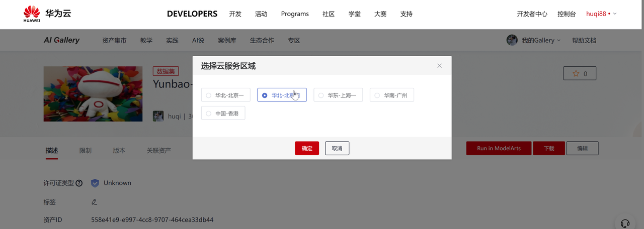Star the dataset with the favorite button
This screenshot has width=644, height=229.
pos(580,73)
